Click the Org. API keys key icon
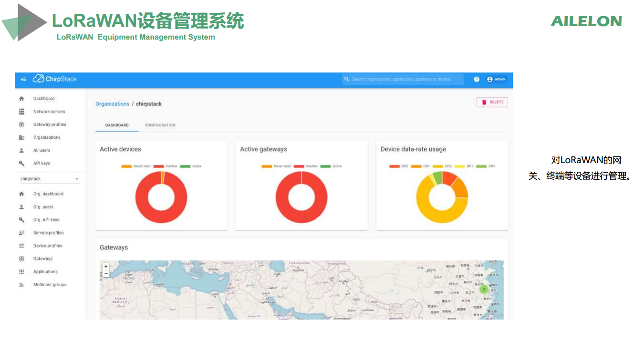The image size is (644, 362). (21, 220)
